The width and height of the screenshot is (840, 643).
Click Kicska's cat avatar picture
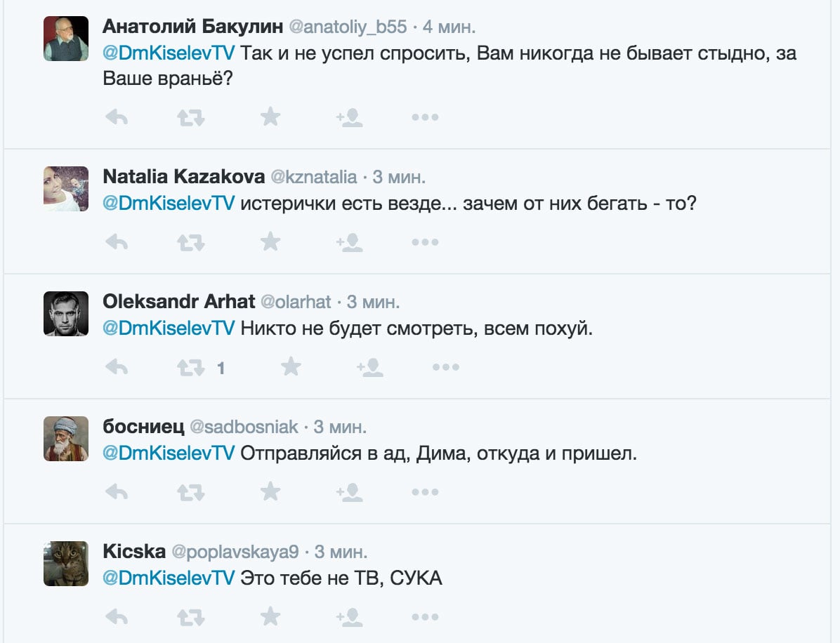click(66, 563)
